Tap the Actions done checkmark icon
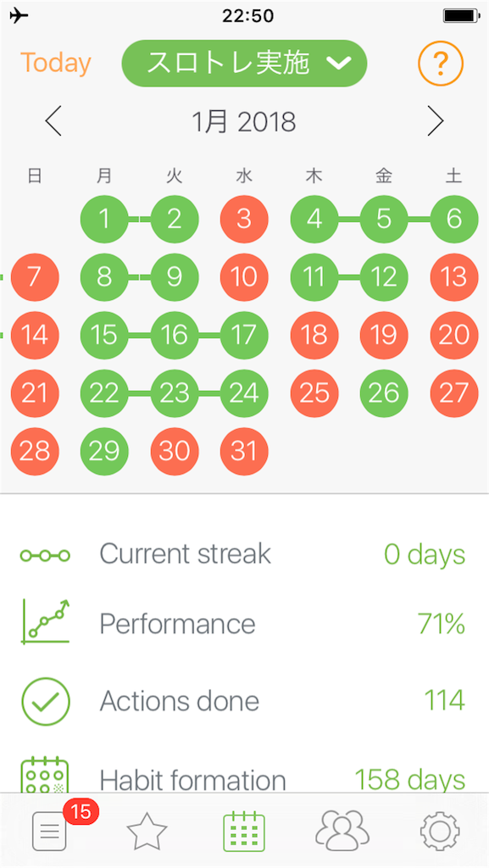Viewport: 489px width, 868px height. click(46, 702)
